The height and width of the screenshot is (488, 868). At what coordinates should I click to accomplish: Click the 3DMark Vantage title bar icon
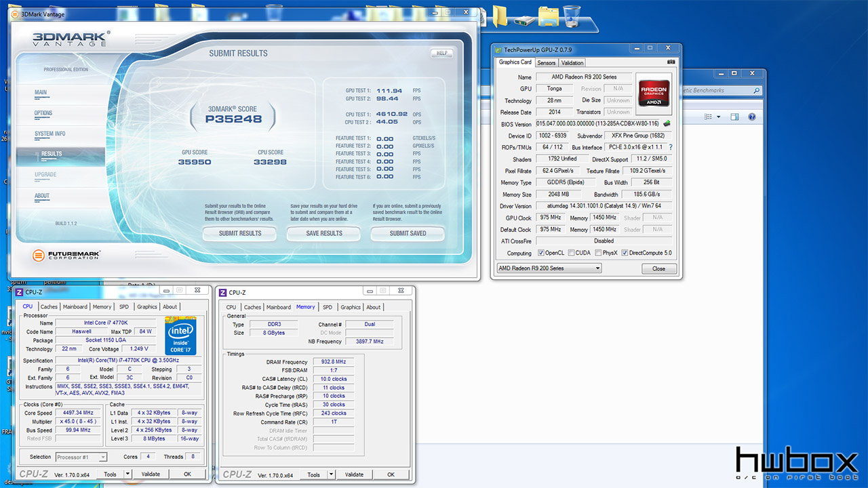click(15, 14)
